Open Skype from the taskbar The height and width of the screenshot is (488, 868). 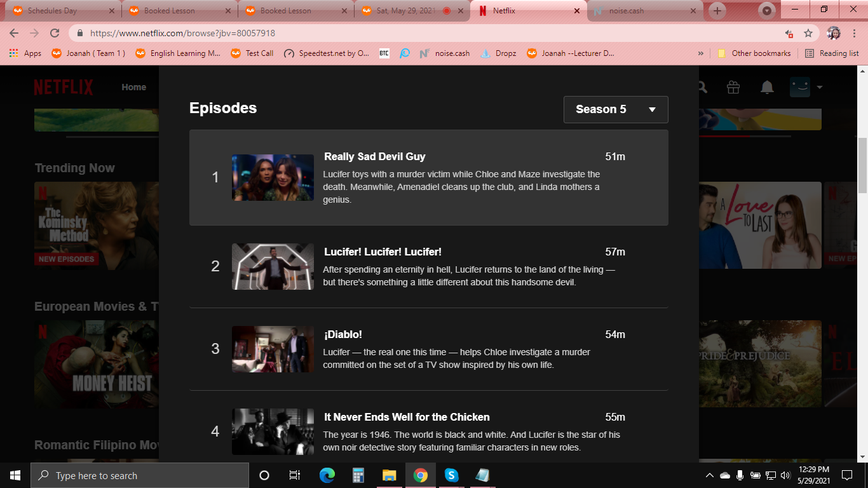[x=451, y=475]
